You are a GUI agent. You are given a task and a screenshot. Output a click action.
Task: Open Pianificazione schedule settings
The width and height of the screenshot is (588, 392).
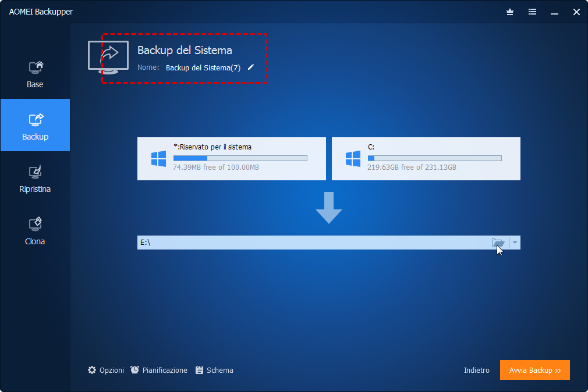159,370
